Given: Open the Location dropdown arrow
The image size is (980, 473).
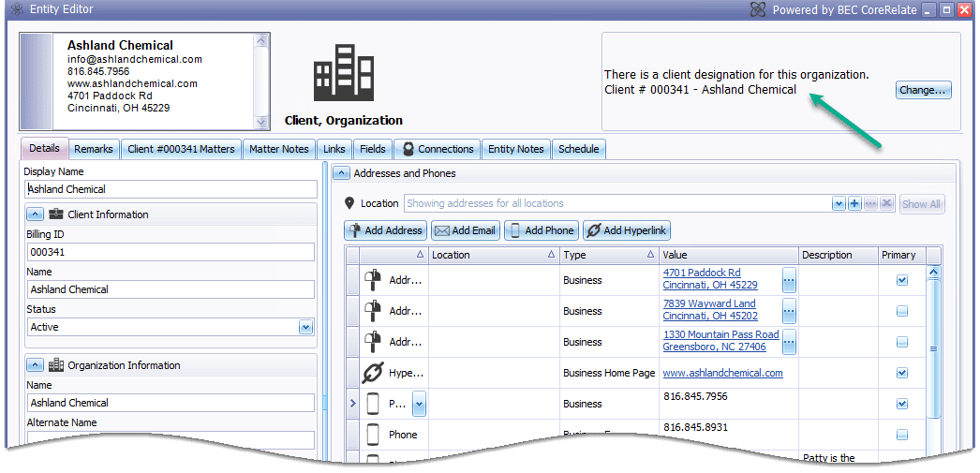Looking at the screenshot, I should tap(839, 203).
